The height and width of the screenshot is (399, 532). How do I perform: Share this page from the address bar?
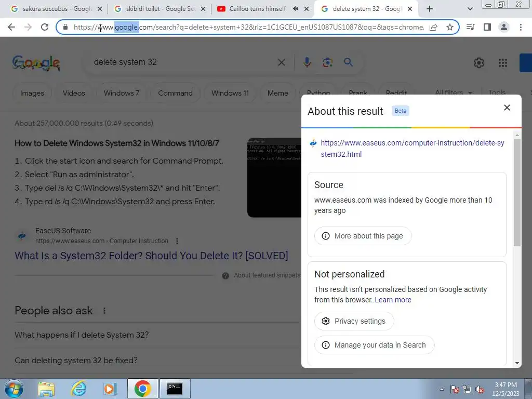pyautogui.click(x=433, y=27)
